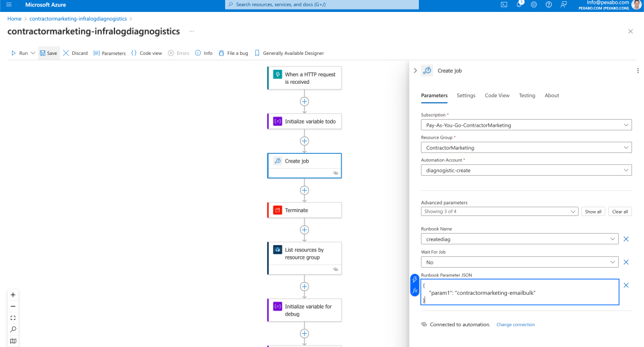This screenshot has width=644, height=347.
Task: Expand the Run dropdown arrow
Action: [x=33, y=53]
